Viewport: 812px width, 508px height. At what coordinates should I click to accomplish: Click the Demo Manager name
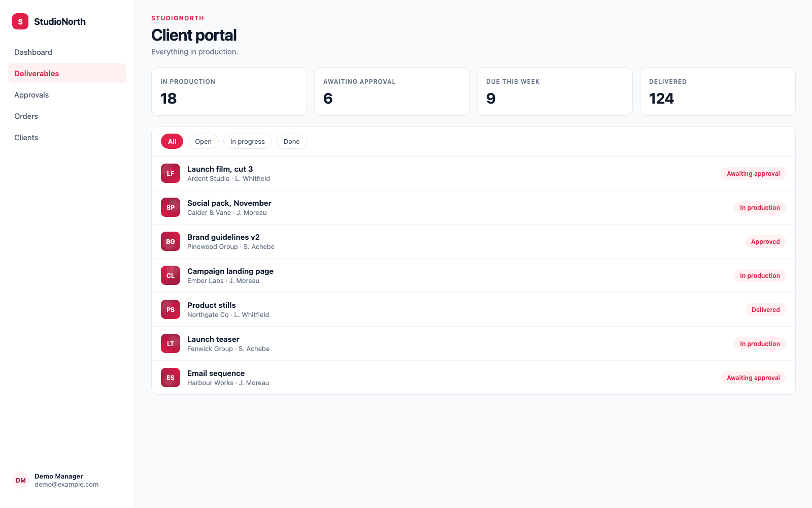click(59, 476)
